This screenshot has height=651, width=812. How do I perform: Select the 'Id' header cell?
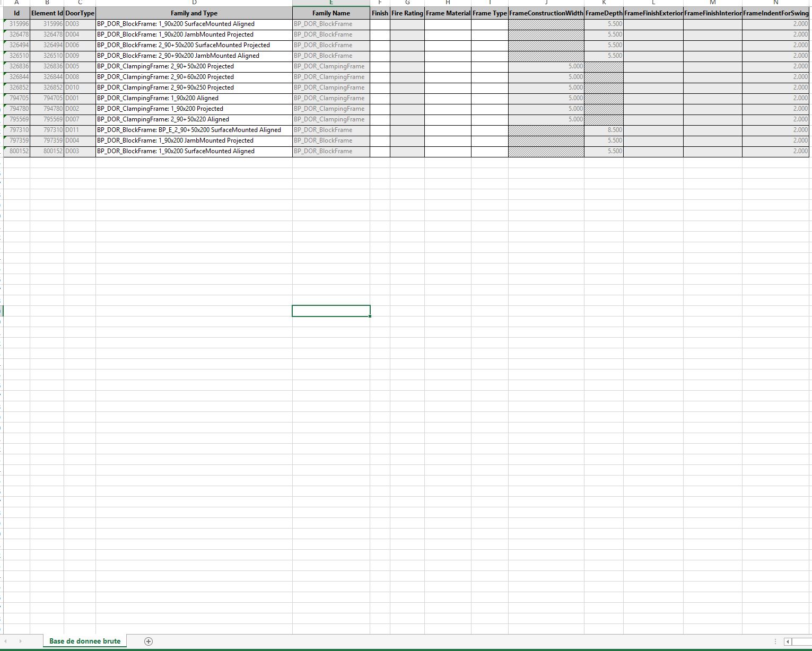point(17,13)
